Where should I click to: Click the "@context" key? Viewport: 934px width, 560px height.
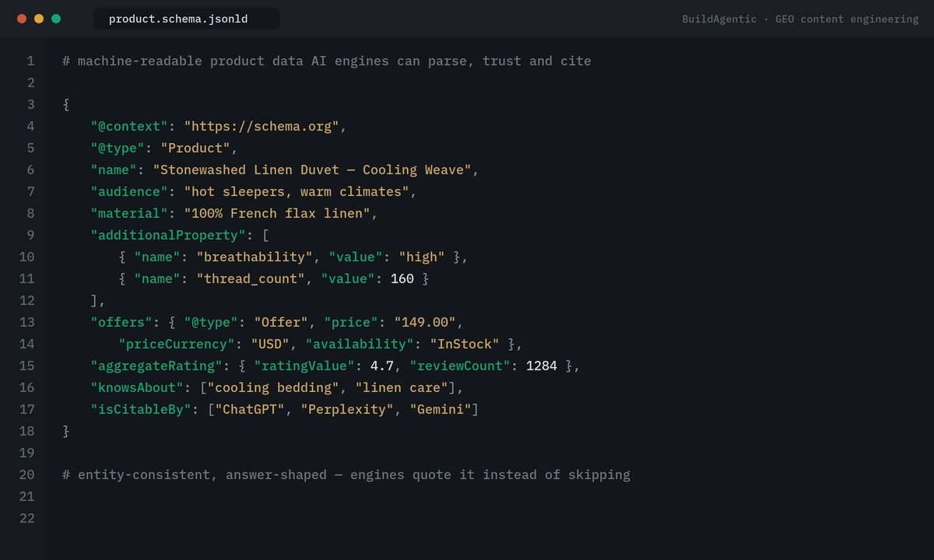(129, 126)
